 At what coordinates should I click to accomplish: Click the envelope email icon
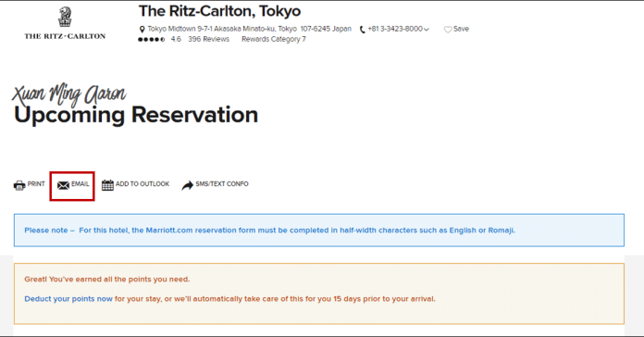(x=63, y=185)
